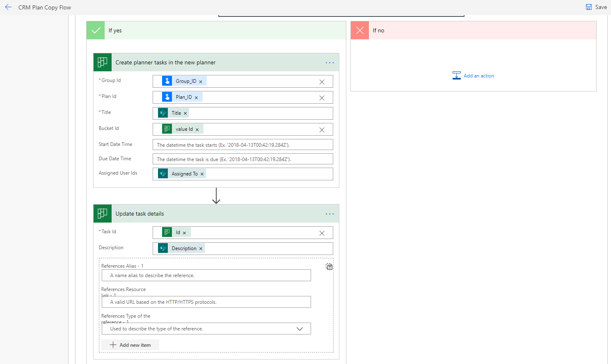Click Add new item button
Image resolution: width=611 pixels, height=364 pixels.
coord(130,345)
